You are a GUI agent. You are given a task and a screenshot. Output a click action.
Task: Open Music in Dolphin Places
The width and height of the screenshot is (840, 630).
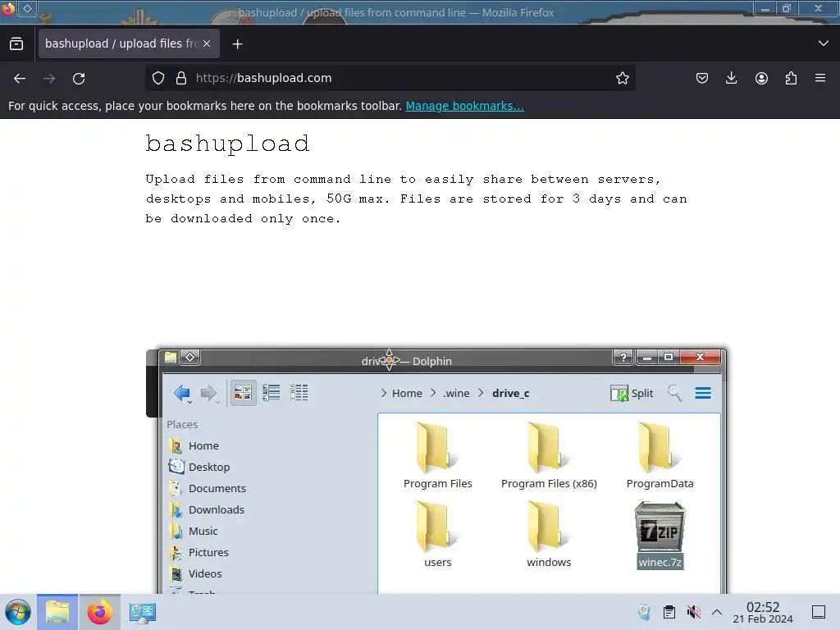pyautogui.click(x=203, y=531)
